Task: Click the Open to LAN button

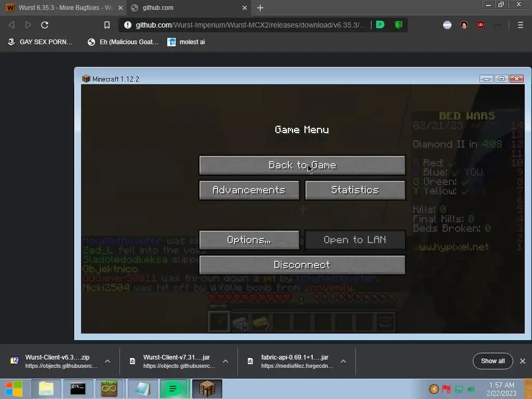Action: 355,240
